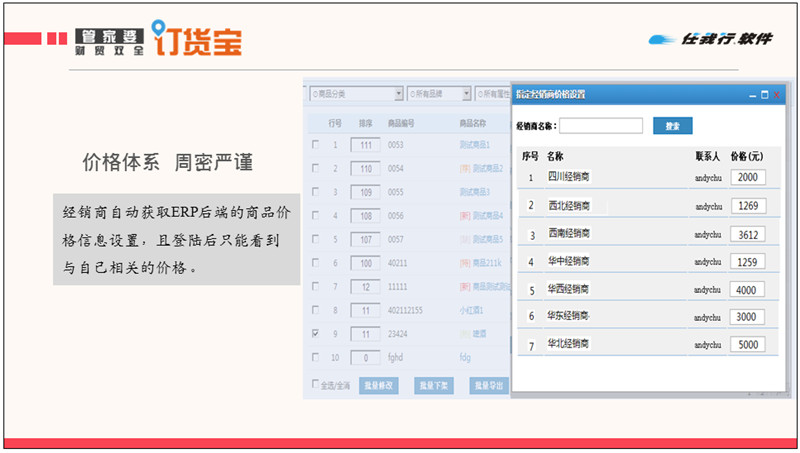The height and width of the screenshot is (453, 800).
Task: Click the 批量下架 batch unlist button
Action: point(435,385)
